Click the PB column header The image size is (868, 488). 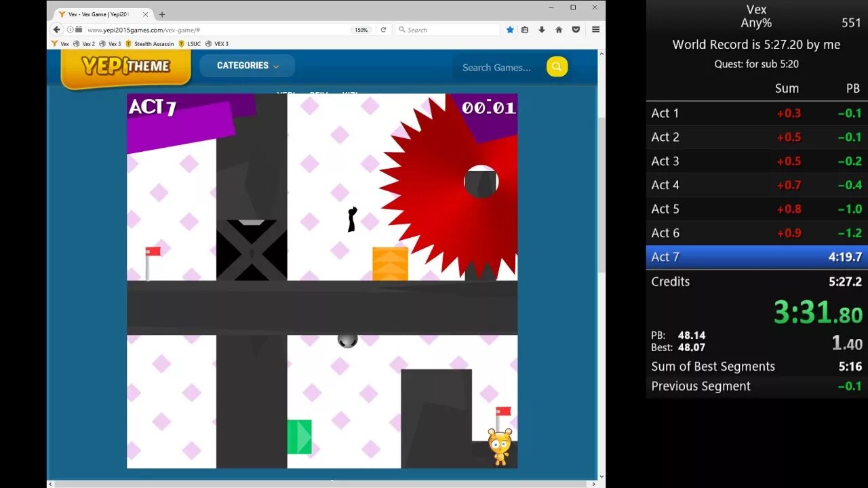[852, 89]
